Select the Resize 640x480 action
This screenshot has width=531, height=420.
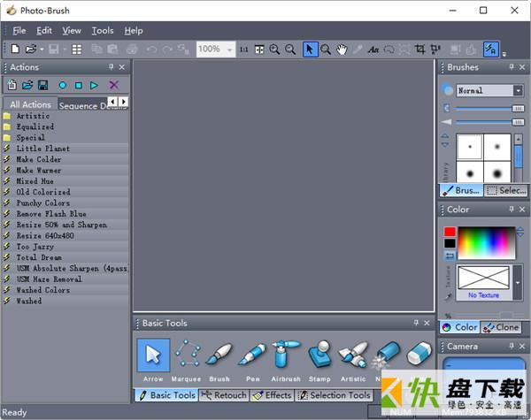click(65, 235)
